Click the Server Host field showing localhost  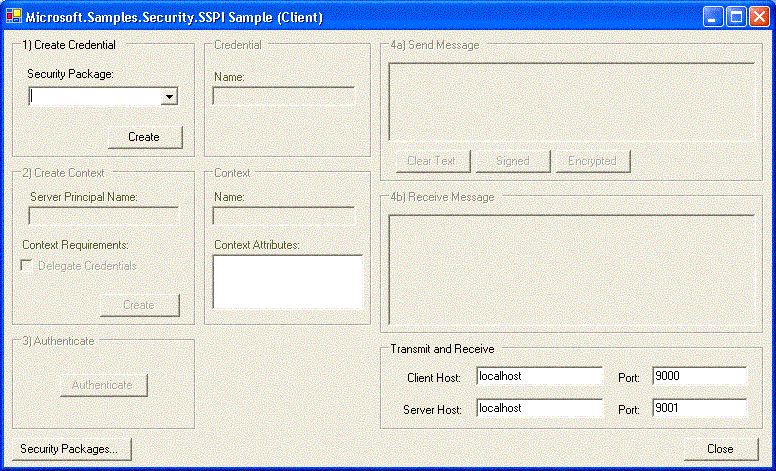coord(539,408)
